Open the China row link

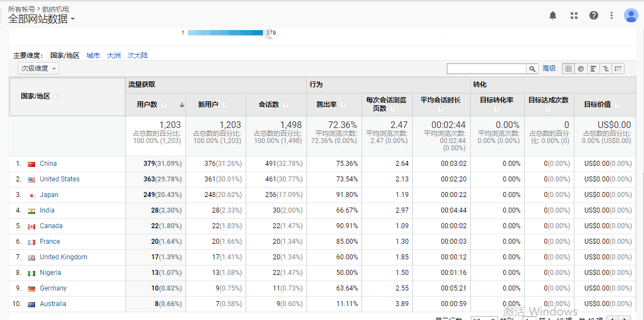(48, 164)
